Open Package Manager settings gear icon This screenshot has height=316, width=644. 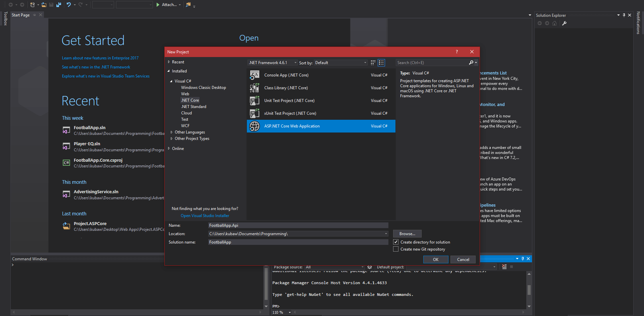tap(370, 267)
